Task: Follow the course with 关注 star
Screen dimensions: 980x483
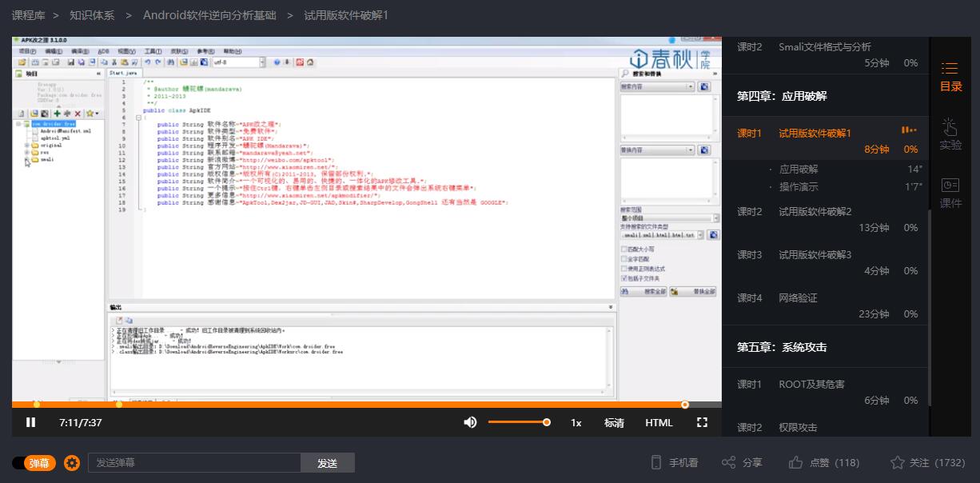Action: [x=898, y=462]
